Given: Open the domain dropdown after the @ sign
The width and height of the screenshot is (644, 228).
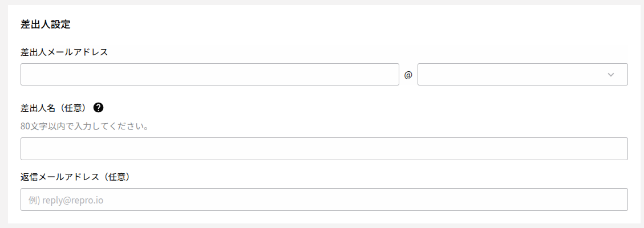Looking at the screenshot, I should click(x=523, y=74).
